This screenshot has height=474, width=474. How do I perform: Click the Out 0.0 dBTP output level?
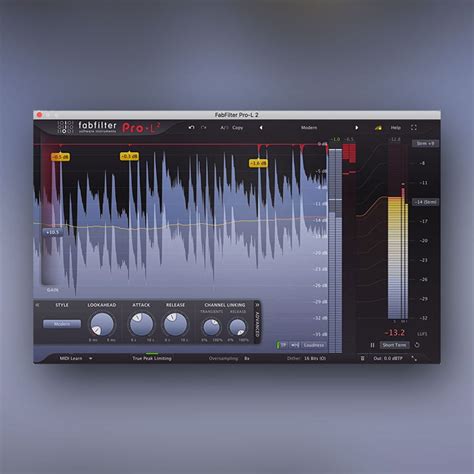tap(388, 358)
